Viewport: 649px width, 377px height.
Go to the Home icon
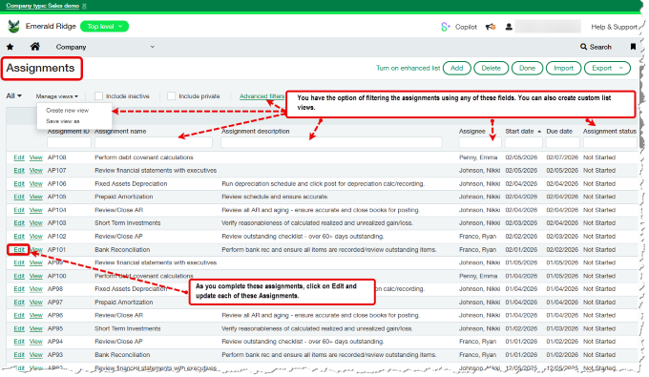[x=35, y=46]
